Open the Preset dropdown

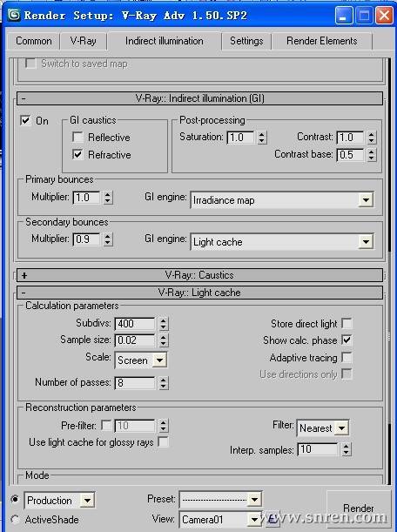220,499
